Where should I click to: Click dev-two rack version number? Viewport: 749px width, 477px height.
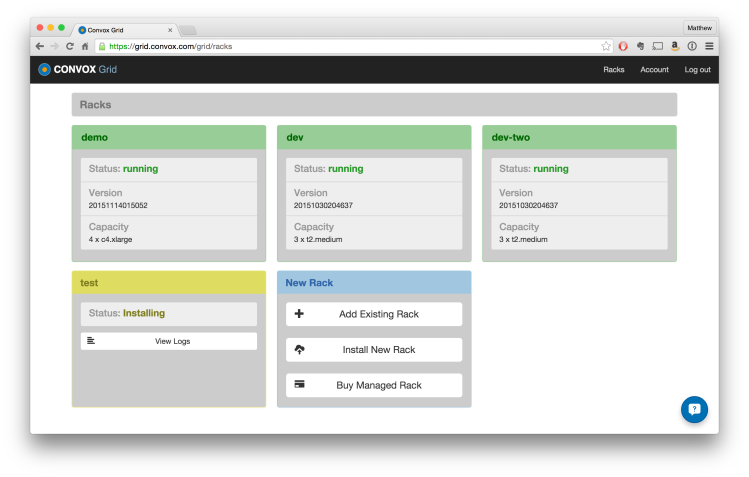point(529,205)
